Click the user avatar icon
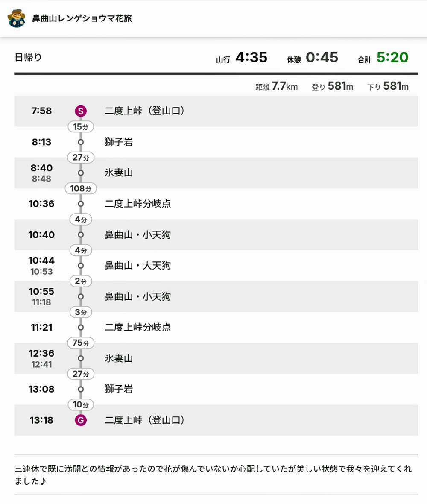This screenshot has width=427, height=504. (x=17, y=18)
